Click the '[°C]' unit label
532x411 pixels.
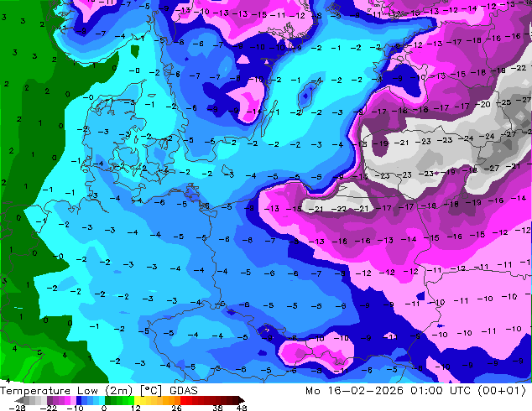pos(151,391)
